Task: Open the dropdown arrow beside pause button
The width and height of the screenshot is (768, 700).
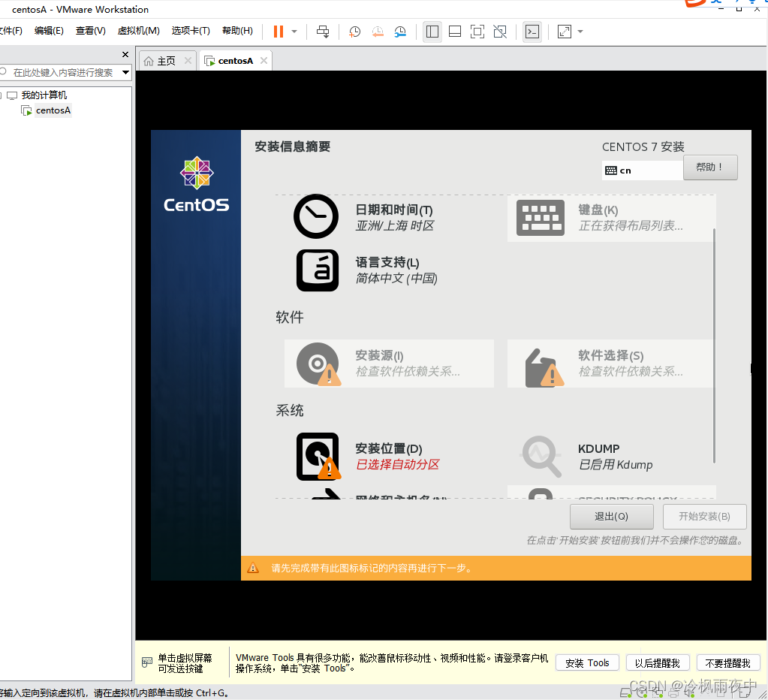Action: tap(294, 32)
